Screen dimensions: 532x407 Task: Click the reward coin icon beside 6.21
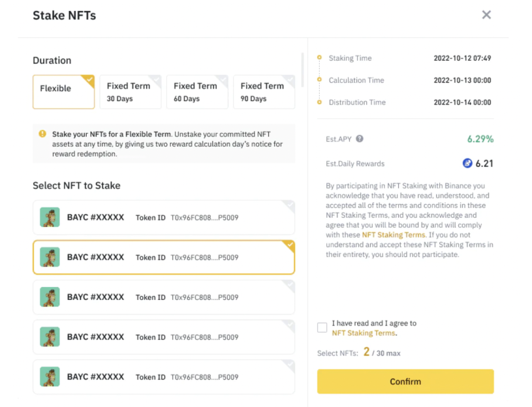[467, 163]
